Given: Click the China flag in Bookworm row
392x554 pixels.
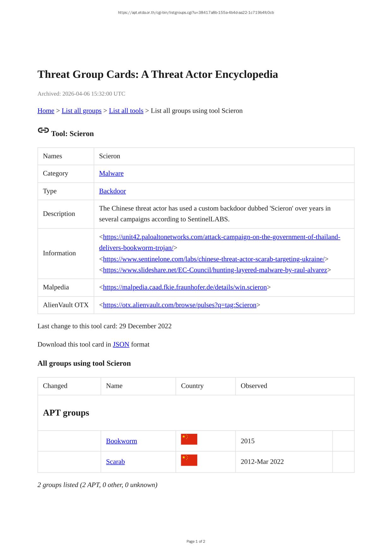Looking at the screenshot, I should point(189,439).
